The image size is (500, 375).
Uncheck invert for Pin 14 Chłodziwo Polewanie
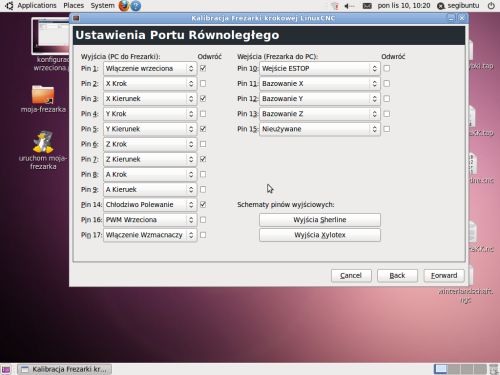203,205
